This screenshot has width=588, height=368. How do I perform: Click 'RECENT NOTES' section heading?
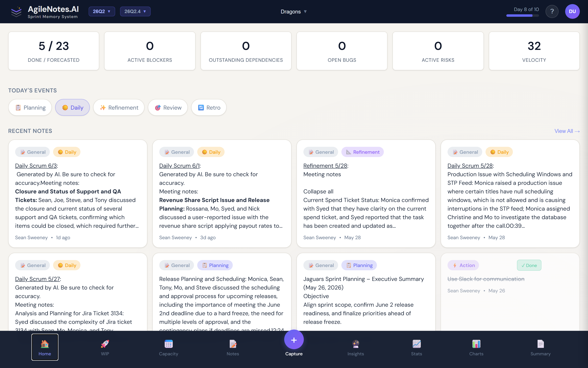coord(30,131)
